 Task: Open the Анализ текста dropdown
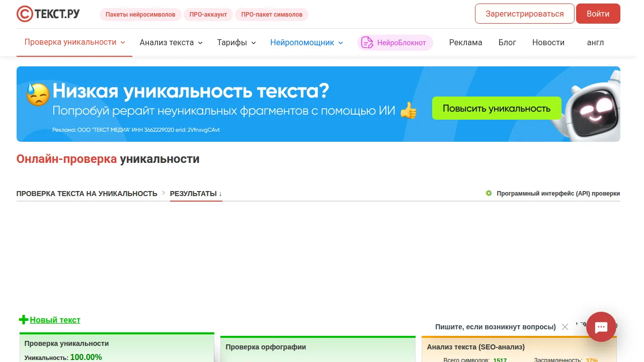tap(171, 43)
